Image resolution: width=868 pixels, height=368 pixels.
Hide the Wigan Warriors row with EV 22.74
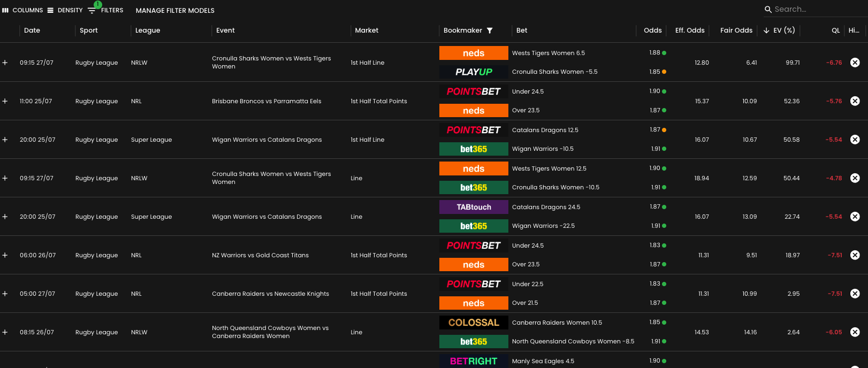[x=855, y=217]
